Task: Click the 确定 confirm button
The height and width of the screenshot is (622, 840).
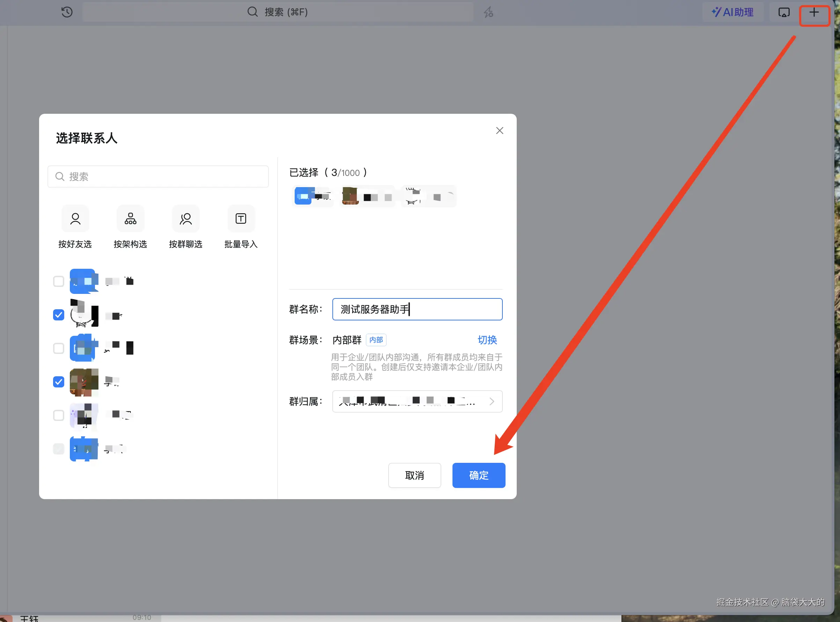Action: pos(479,475)
